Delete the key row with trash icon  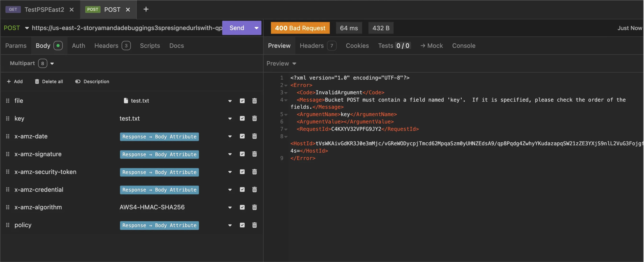pyautogui.click(x=254, y=118)
